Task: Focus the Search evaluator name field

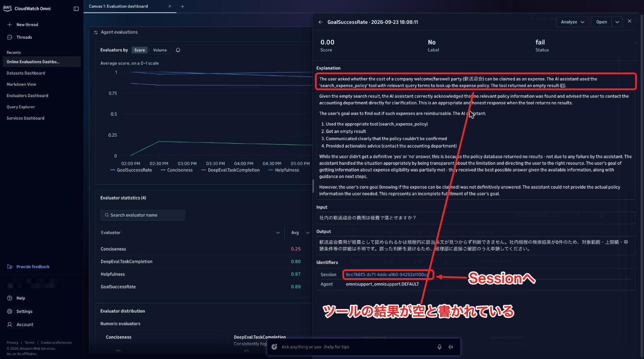Action: [143, 215]
